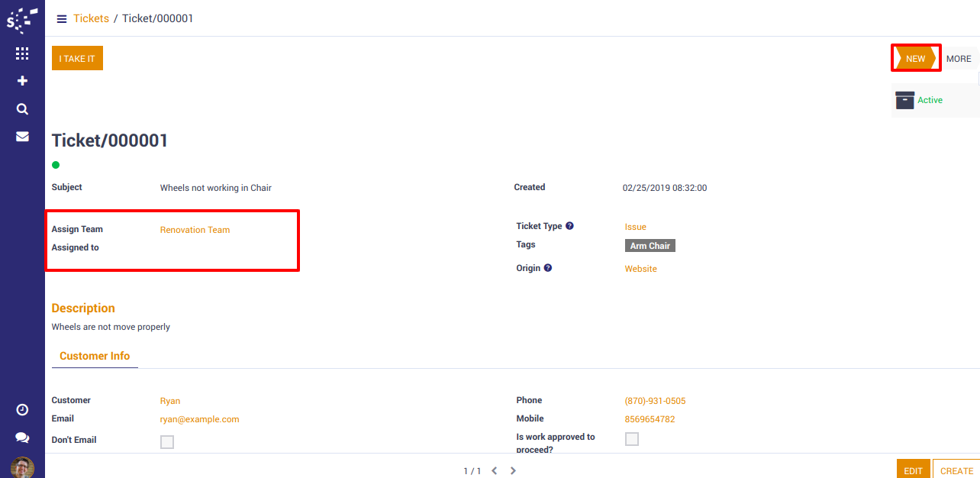The width and height of the screenshot is (980, 478).
Task: Switch to the Customer Info tab
Action: pyautogui.click(x=95, y=356)
